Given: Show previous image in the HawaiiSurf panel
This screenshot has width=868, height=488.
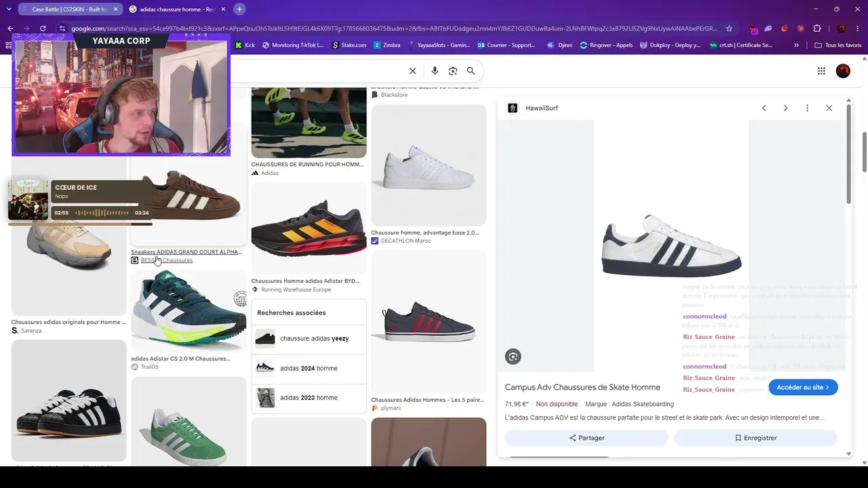Looking at the screenshot, I should [764, 108].
